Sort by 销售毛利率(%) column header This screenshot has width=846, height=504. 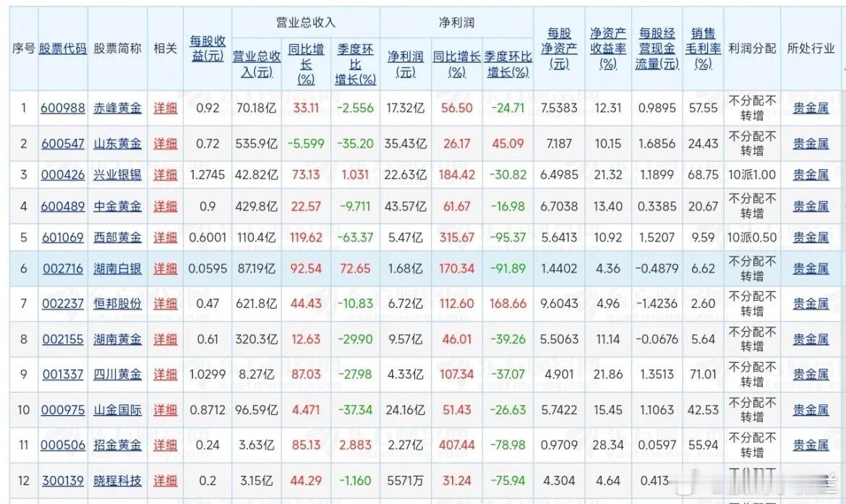click(x=703, y=48)
